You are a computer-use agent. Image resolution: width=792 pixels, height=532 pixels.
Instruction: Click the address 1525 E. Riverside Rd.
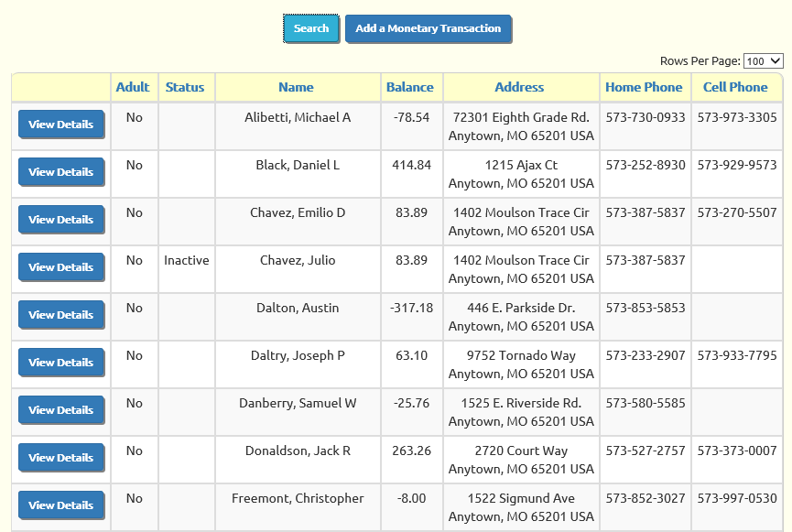point(521,403)
